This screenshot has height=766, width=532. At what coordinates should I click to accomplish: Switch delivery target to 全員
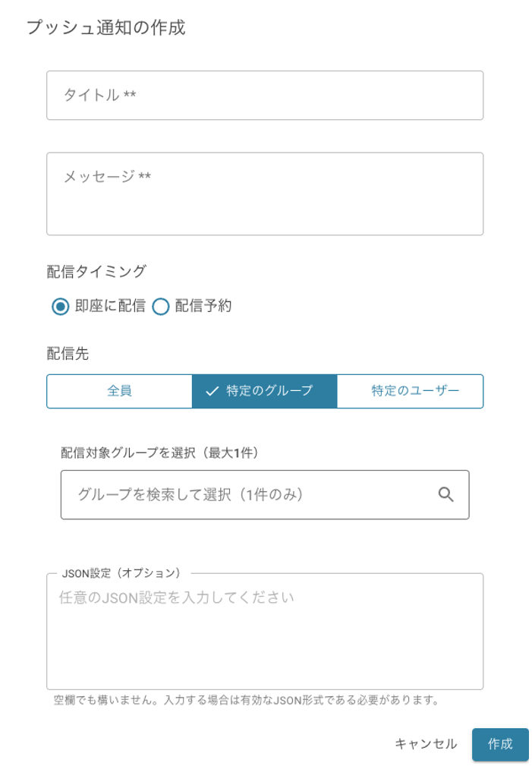pyautogui.click(x=119, y=391)
